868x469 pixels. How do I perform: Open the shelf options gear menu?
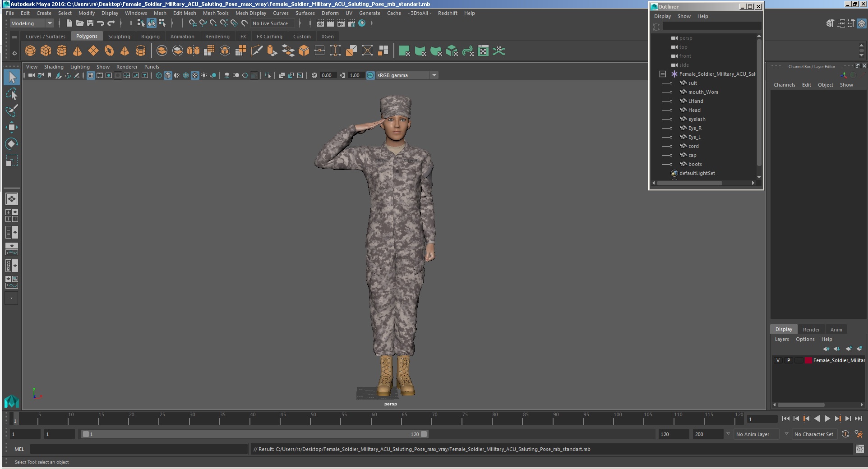click(x=14, y=53)
